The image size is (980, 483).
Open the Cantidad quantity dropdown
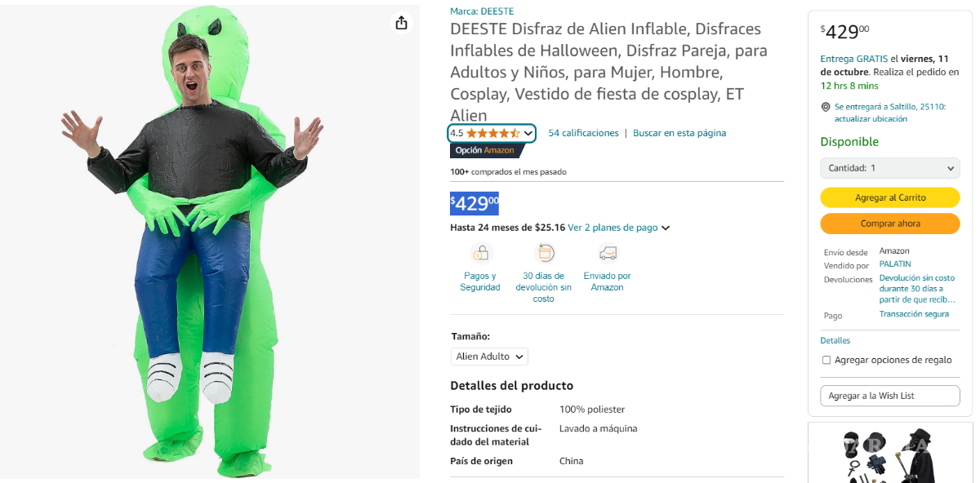coord(889,168)
